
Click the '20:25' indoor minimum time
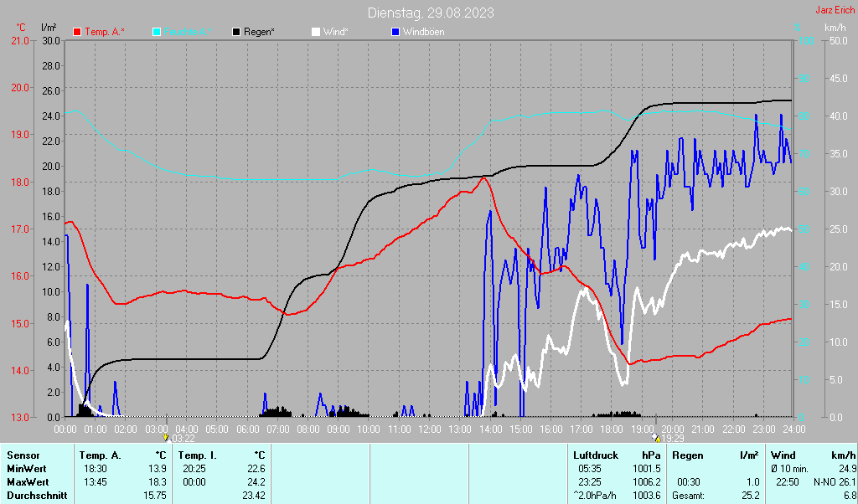pyautogui.click(x=194, y=469)
